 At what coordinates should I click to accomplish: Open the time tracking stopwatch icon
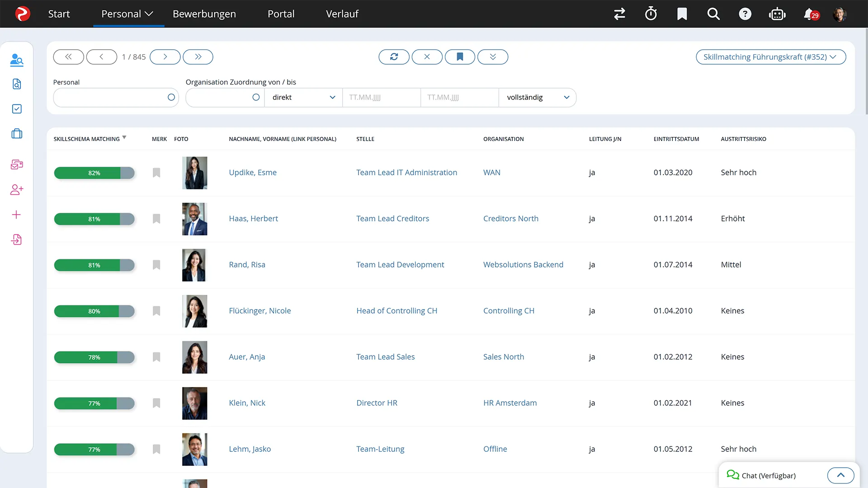tap(651, 14)
